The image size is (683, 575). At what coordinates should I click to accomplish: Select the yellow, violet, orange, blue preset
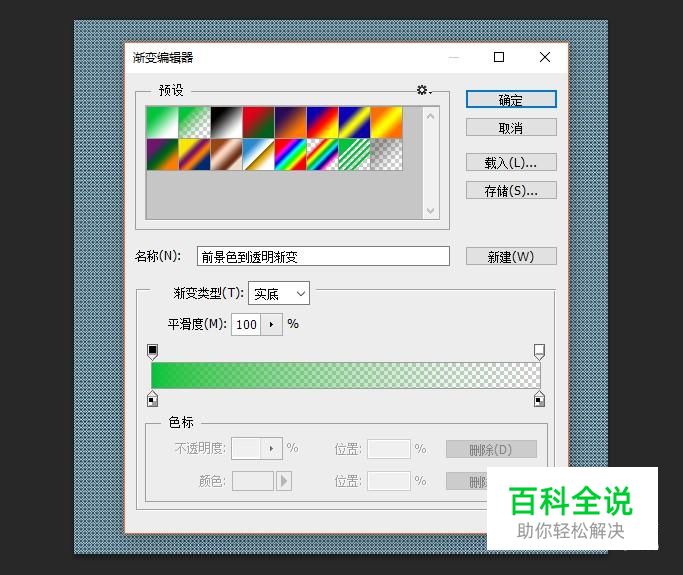click(x=194, y=154)
